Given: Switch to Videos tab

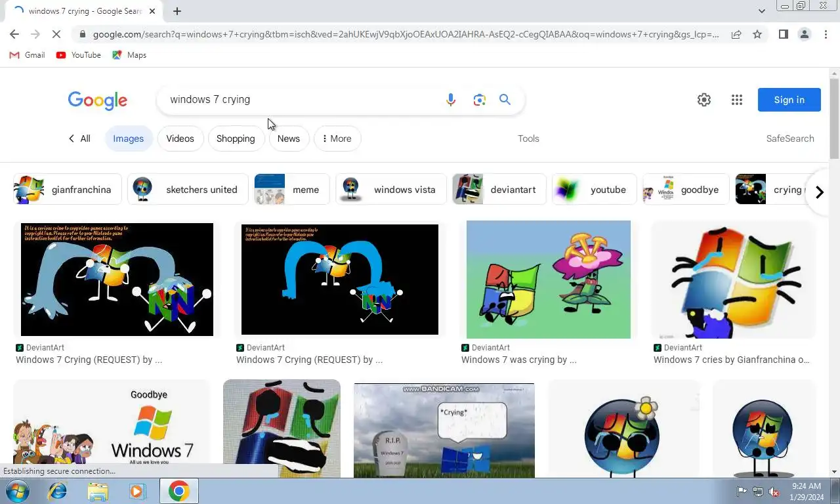Looking at the screenshot, I should [180, 138].
